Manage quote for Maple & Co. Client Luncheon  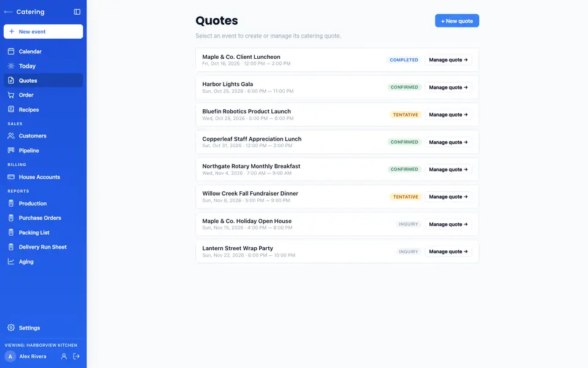[x=448, y=59]
